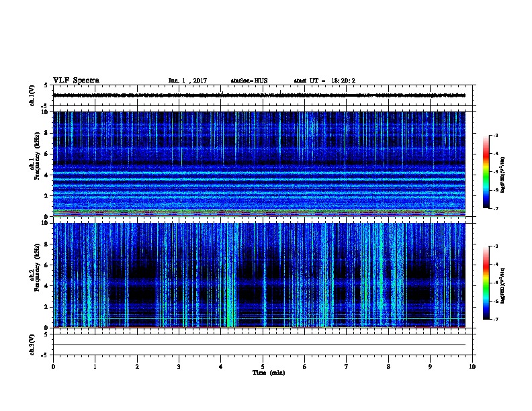The width and height of the screenshot is (532, 411).
Task: Select the "Jan. 1, 2017" date text
Action: pyautogui.click(x=187, y=81)
